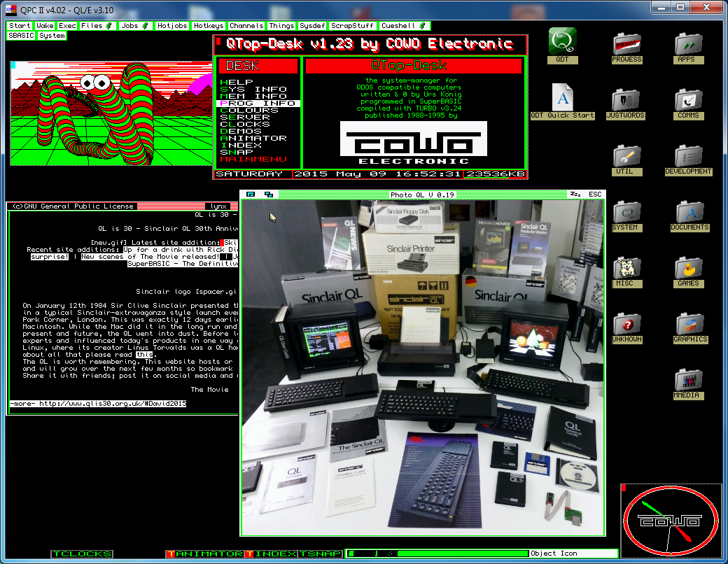Open the Channels menu
The image size is (728, 564).
246,26
